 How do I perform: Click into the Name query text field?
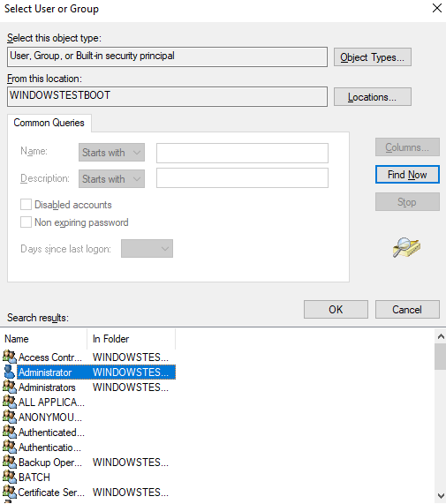click(242, 153)
